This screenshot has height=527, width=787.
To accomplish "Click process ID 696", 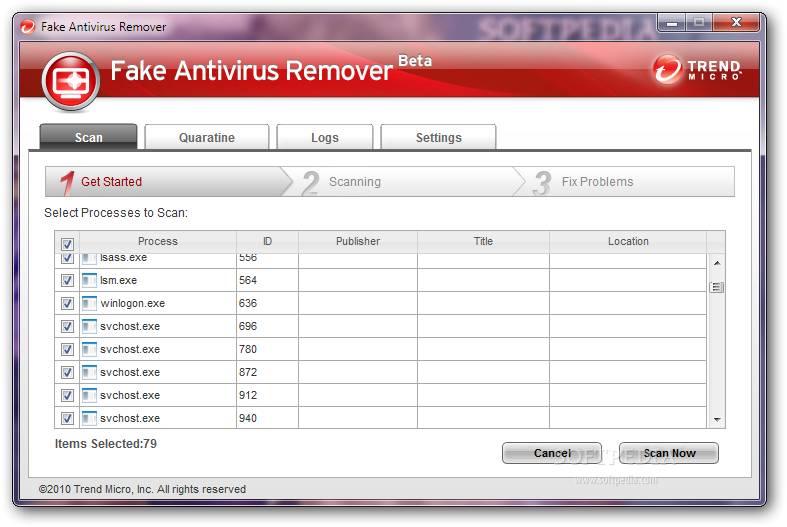I will tap(248, 326).
